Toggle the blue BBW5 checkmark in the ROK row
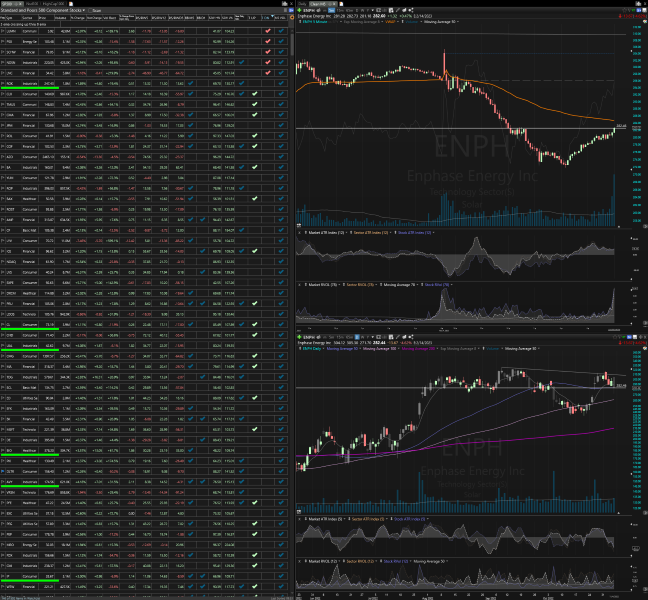Image resolution: width=648 pixels, height=600 pixels. click(191, 83)
